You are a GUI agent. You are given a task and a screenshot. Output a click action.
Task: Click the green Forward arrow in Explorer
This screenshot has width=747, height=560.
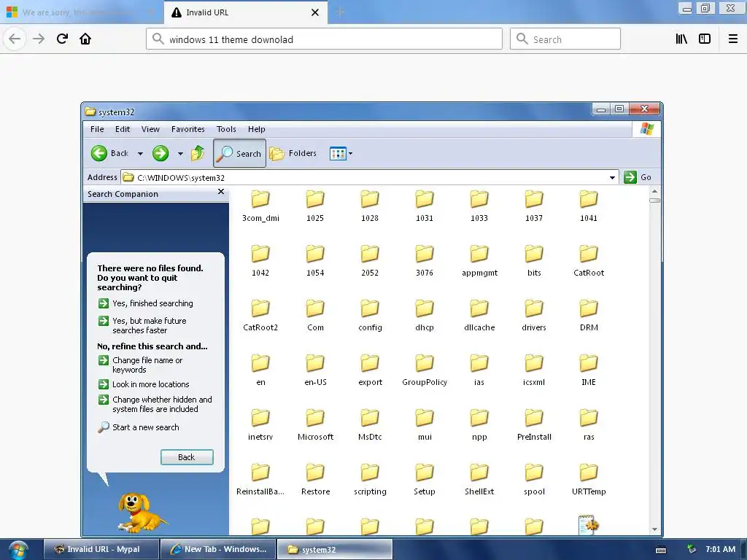160,153
